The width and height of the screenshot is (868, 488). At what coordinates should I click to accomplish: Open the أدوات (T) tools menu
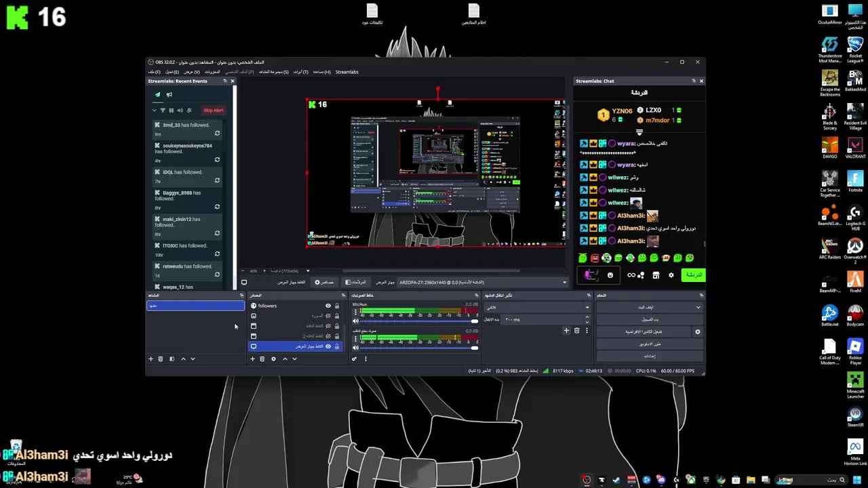click(x=300, y=72)
